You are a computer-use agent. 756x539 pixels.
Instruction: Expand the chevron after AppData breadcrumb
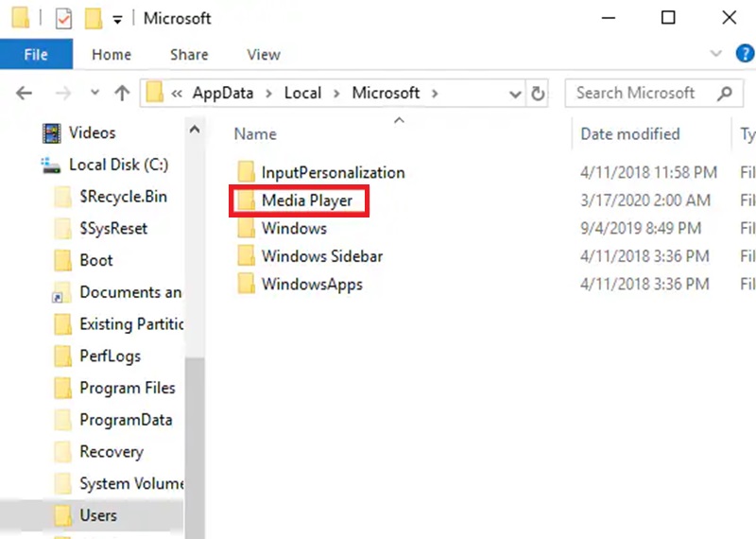point(269,93)
